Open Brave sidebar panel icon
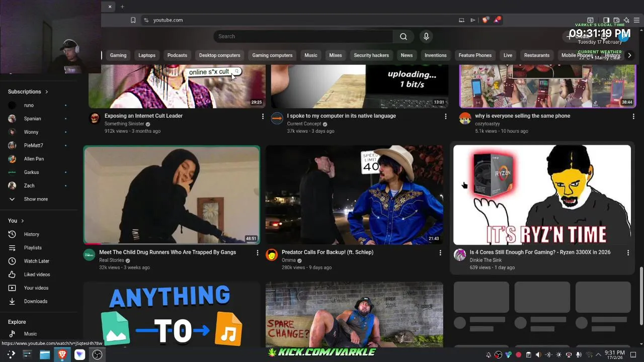 point(606,20)
